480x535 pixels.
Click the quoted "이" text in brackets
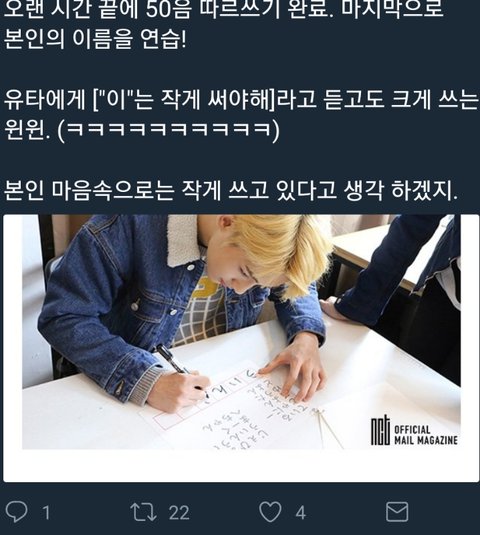click(x=115, y=100)
